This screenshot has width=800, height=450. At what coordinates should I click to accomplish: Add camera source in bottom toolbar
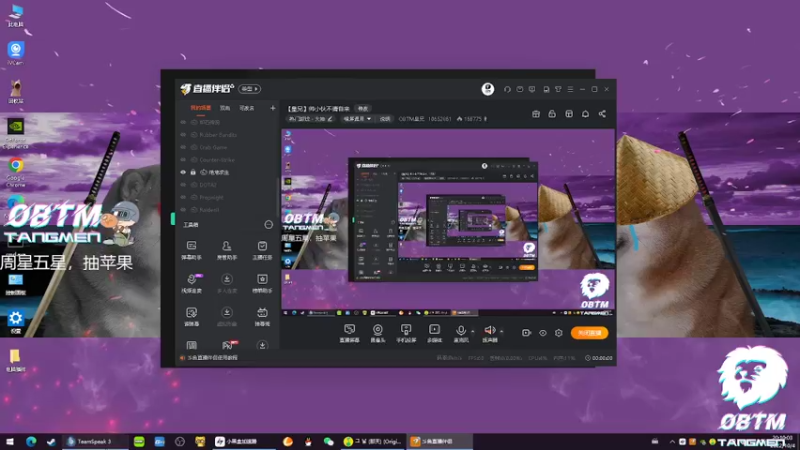pyautogui.click(x=378, y=333)
